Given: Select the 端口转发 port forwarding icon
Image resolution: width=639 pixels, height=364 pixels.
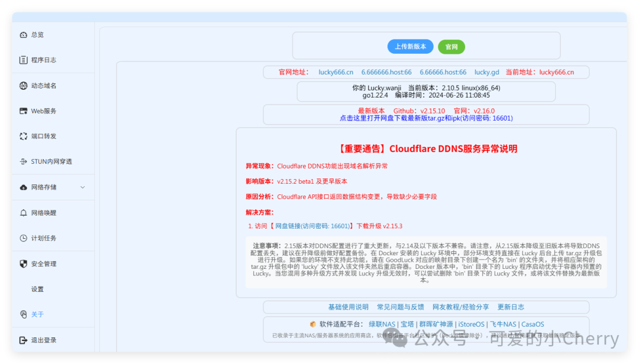Looking at the screenshot, I should pos(22,136).
